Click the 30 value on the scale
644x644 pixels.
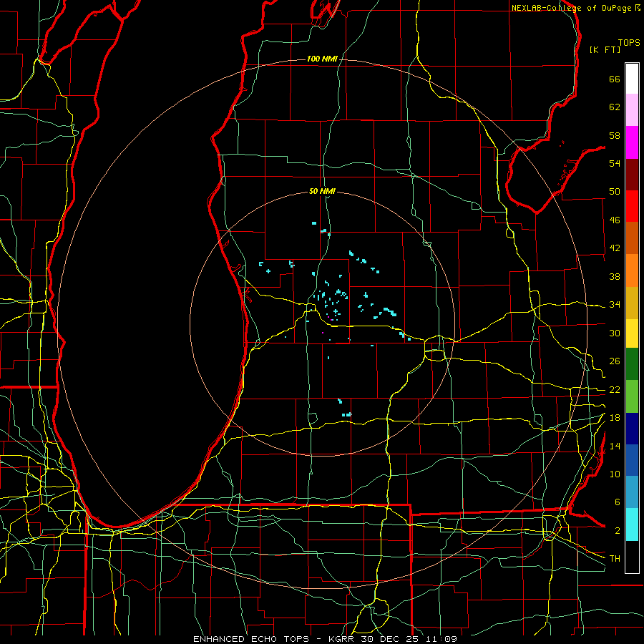615,333
